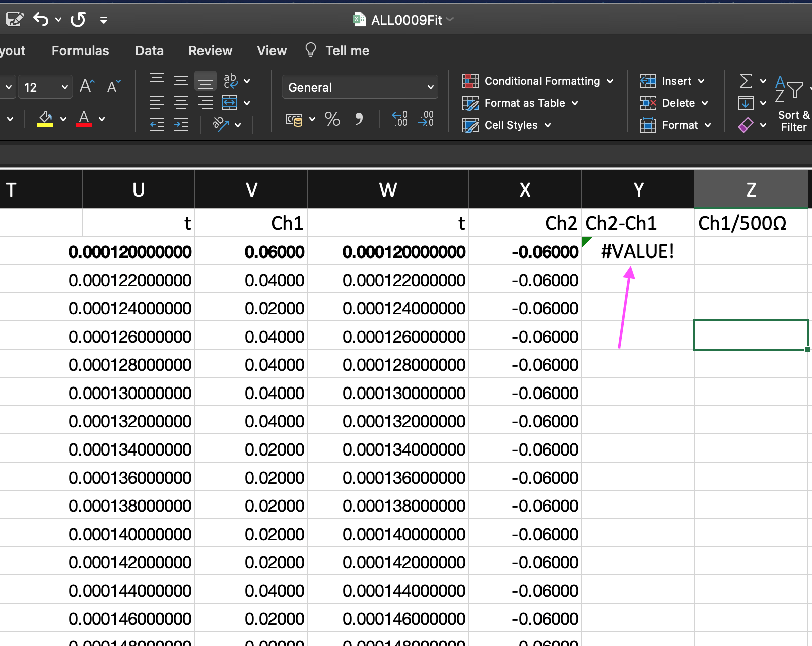Click the Comma Style icon

(x=359, y=119)
